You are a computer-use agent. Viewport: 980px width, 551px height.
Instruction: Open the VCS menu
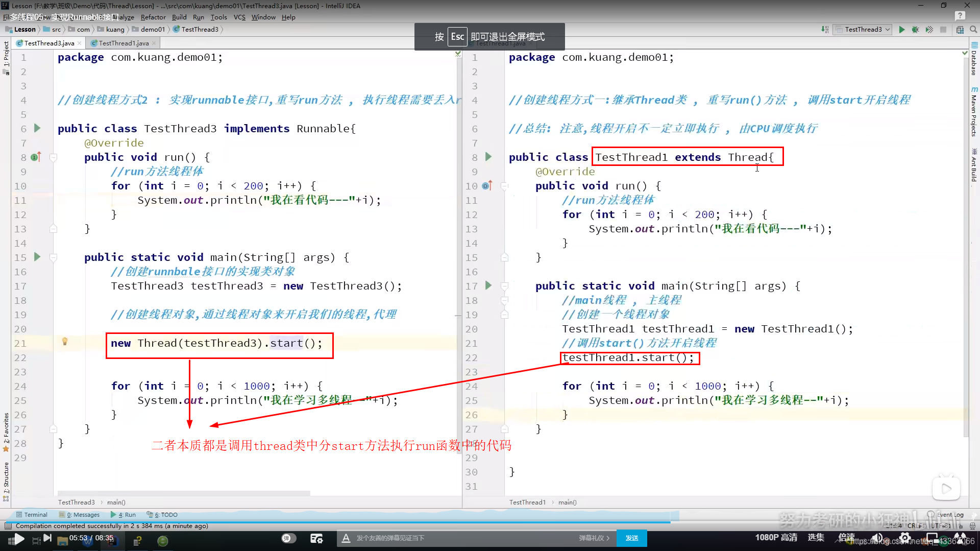pos(239,17)
